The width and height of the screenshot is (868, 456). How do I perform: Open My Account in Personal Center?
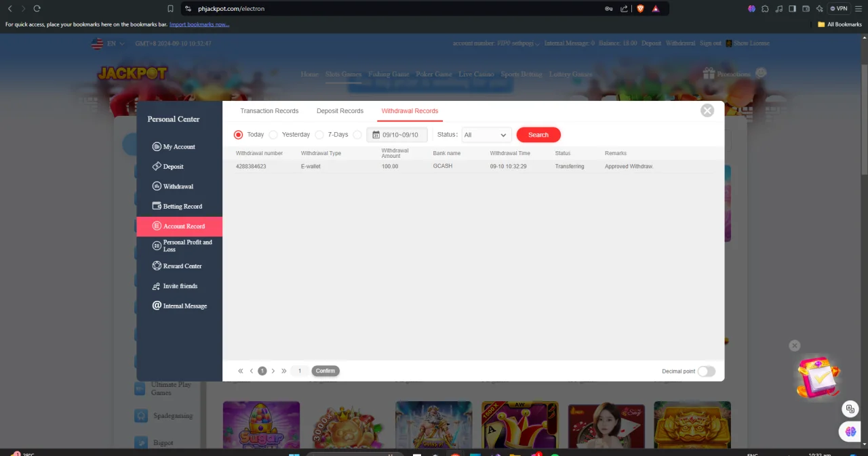click(179, 146)
